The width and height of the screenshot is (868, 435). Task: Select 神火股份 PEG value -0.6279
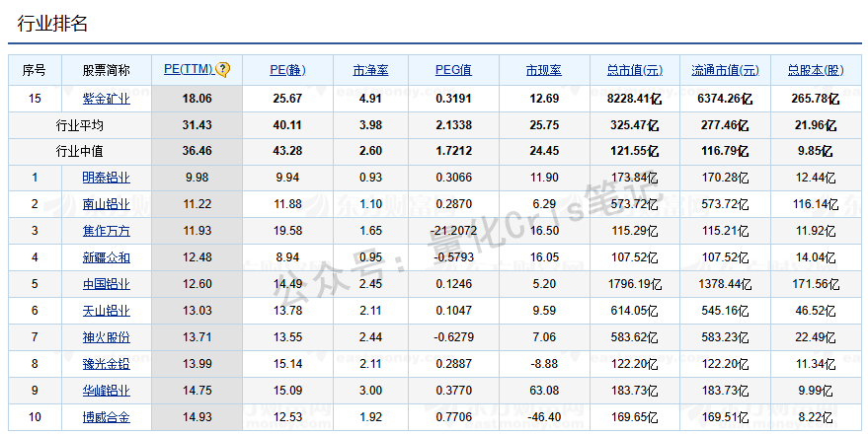pos(454,337)
